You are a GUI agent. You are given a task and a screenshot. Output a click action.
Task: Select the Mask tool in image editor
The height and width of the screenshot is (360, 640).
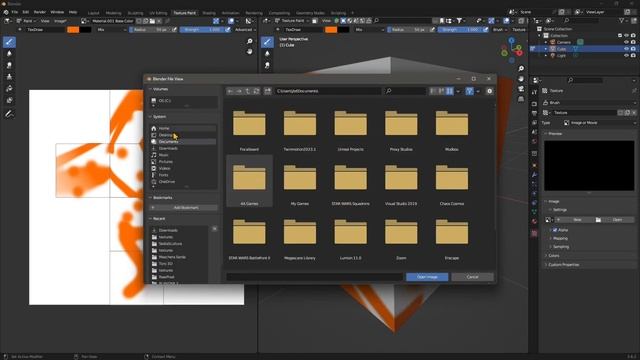[x=9, y=100]
